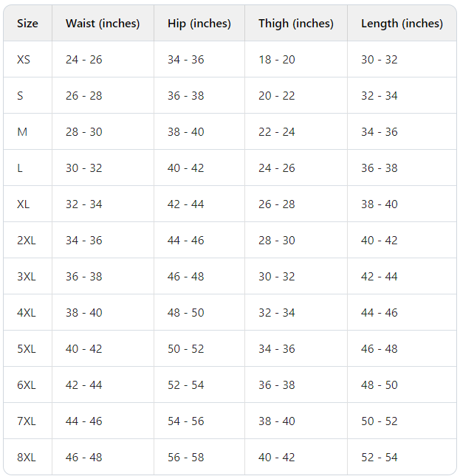Select the length value for size 8XL
This screenshot has width=460, height=476.
point(380,458)
